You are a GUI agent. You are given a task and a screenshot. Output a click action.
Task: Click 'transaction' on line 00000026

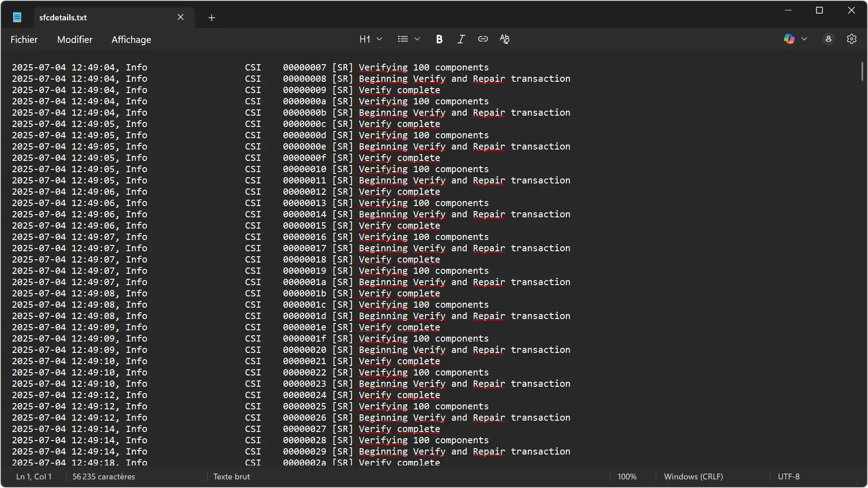pyautogui.click(x=540, y=418)
